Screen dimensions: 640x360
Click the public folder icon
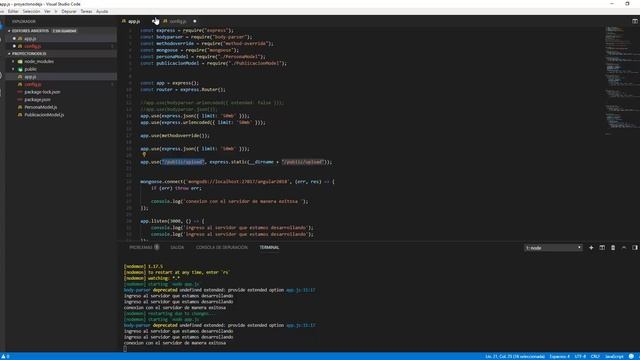tap(20, 69)
